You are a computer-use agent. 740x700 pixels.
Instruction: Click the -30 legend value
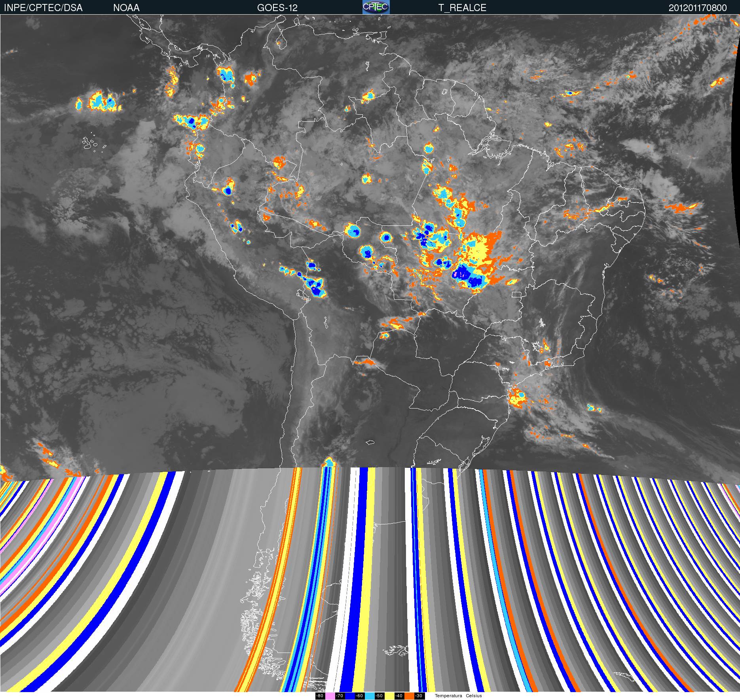point(419,696)
